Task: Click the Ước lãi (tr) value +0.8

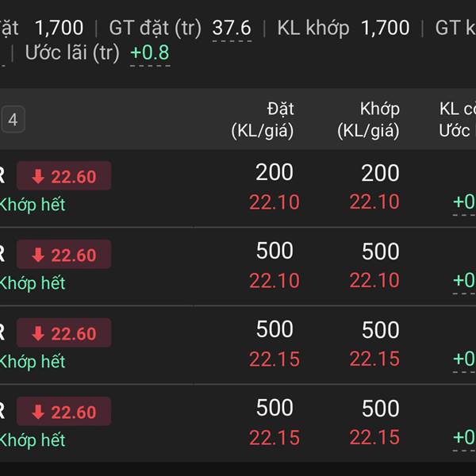Action: [x=150, y=53]
